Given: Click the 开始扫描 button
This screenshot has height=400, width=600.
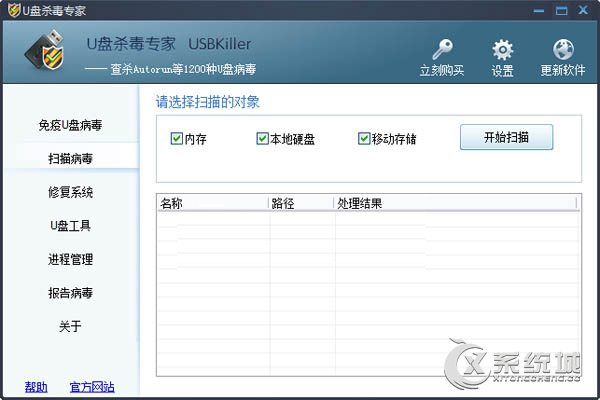Looking at the screenshot, I should point(506,137).
